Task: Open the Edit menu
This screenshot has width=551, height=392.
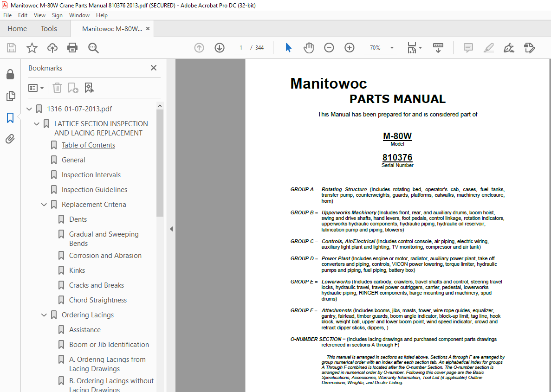Action: pyautogui.click(x=23, y=15)
